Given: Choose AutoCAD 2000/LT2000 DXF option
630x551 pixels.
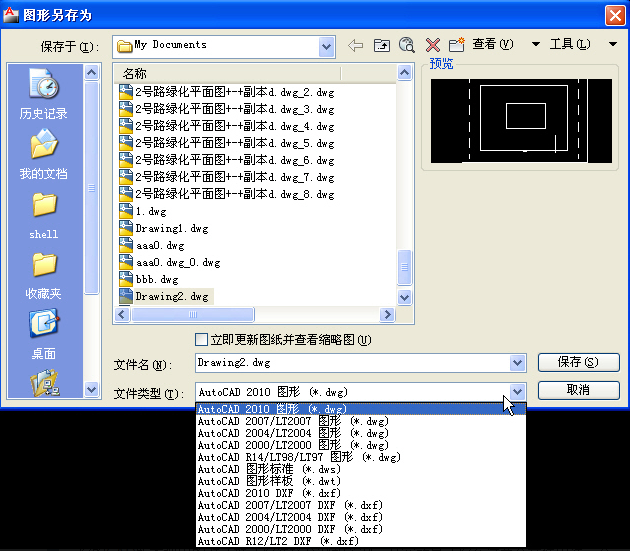Looking at the screenshot, I should tap(360, 529).
